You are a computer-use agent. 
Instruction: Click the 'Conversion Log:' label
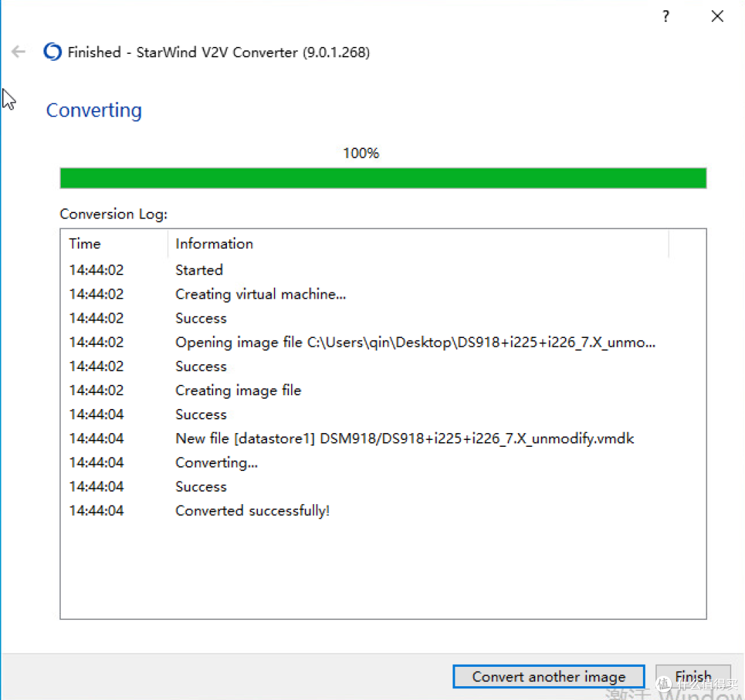click(x=114, y=214)
